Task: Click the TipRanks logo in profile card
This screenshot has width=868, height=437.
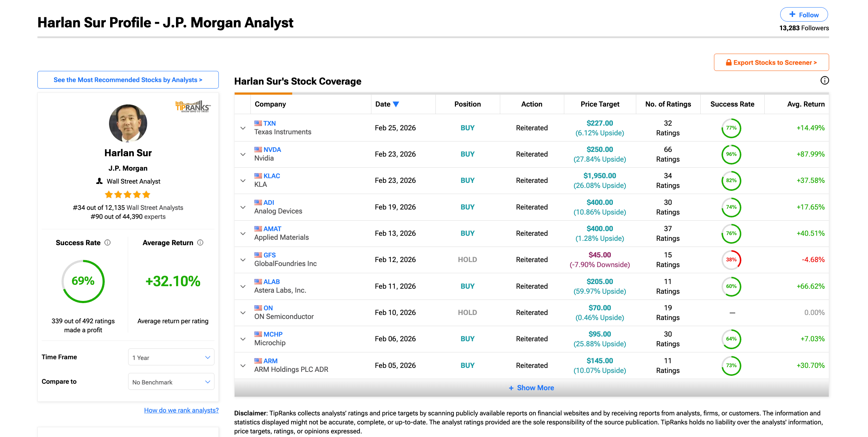Action: tap(193, 107)
